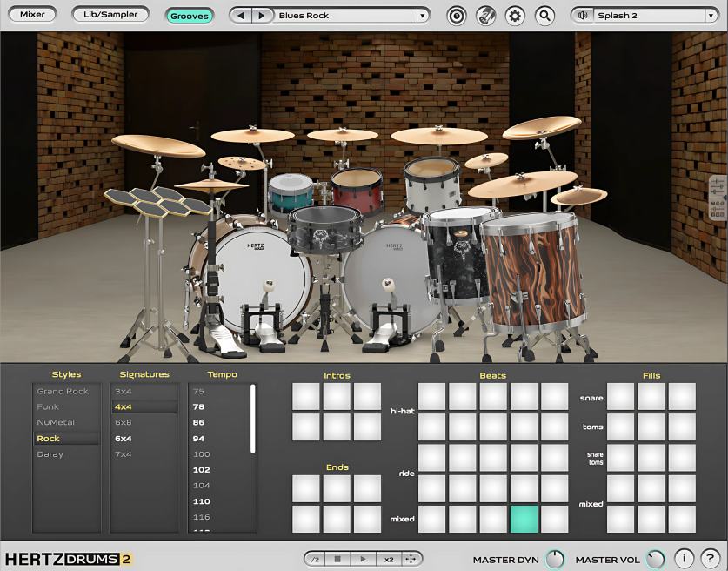728x571 pixels.
Task: Switch to the Mixer view
Action: pyautogui.click(x=31, y=14)
